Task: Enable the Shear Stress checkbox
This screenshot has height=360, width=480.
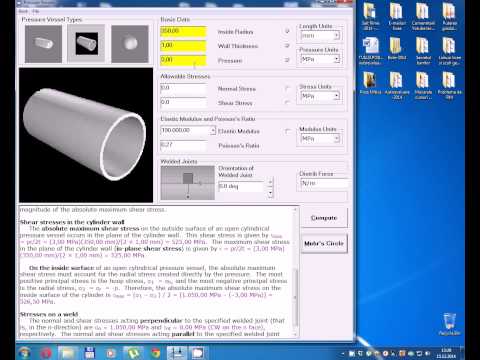Action: (x=287, y=103)
